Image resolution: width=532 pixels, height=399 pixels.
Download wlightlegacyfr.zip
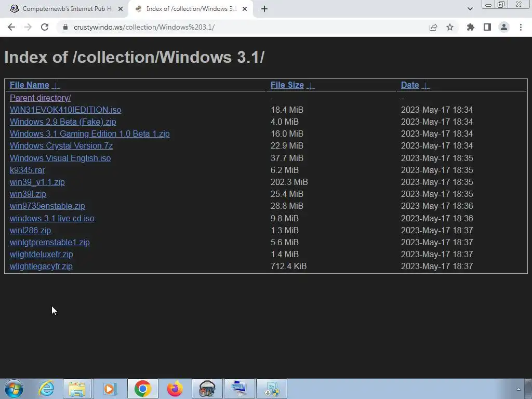tap(41, 267)
